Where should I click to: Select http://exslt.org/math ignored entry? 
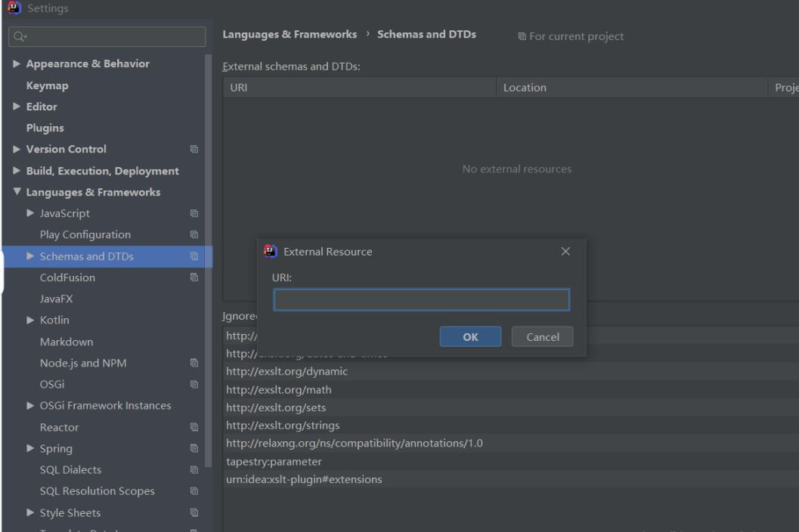coord(511,390)
